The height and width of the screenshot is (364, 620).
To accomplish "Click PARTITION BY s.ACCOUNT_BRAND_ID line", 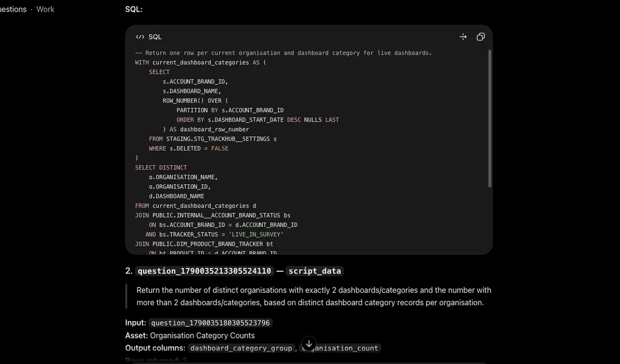I will pos(230,110).
